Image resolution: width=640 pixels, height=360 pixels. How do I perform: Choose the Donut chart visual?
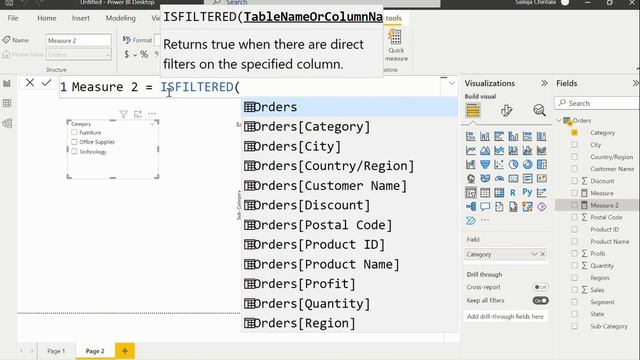click(x=527, y=164)
